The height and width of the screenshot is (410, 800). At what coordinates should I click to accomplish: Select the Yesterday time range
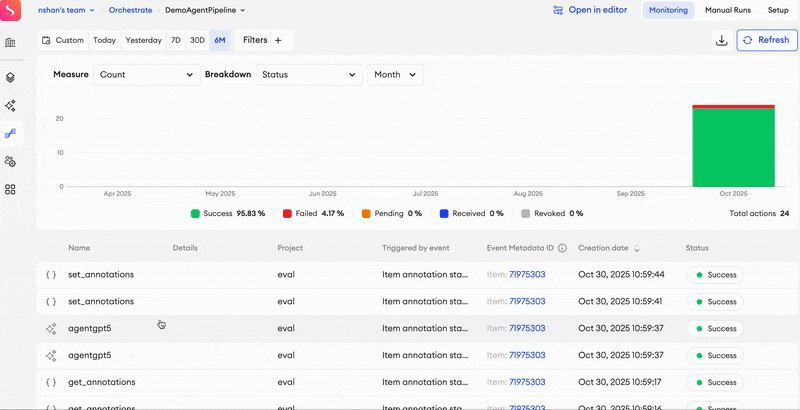143,40
